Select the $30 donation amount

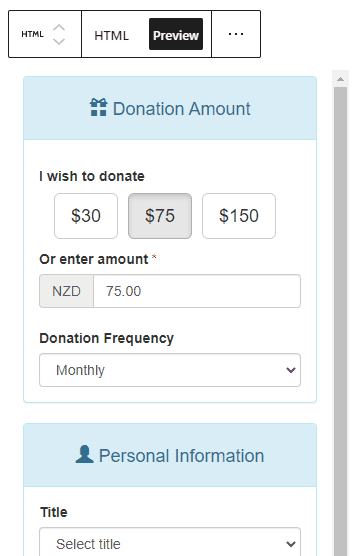tap(86, 216)
